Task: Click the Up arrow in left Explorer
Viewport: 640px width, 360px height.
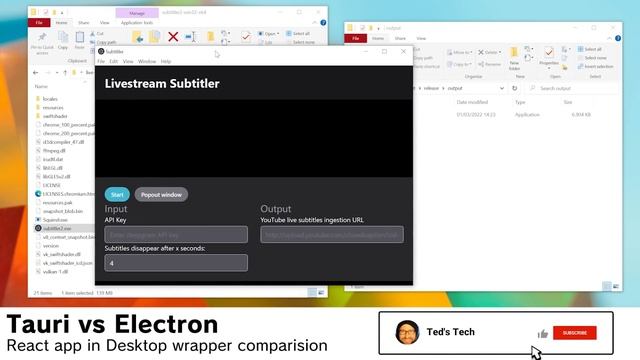Action: 65,73
